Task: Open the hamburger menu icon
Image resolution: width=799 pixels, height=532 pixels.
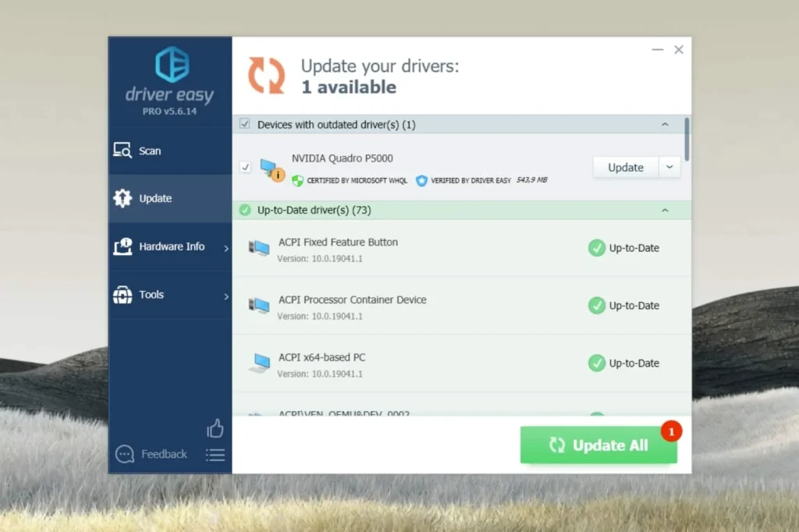Action: point(215,455)
